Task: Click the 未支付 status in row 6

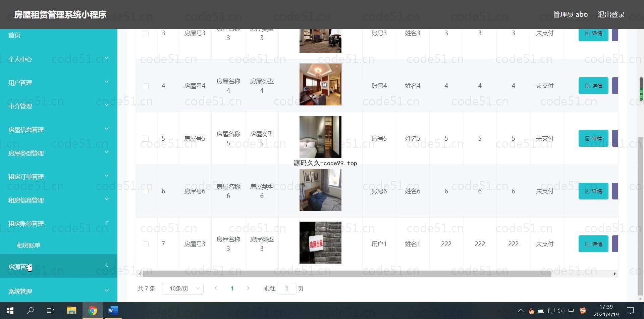Action: pos(545,191)
